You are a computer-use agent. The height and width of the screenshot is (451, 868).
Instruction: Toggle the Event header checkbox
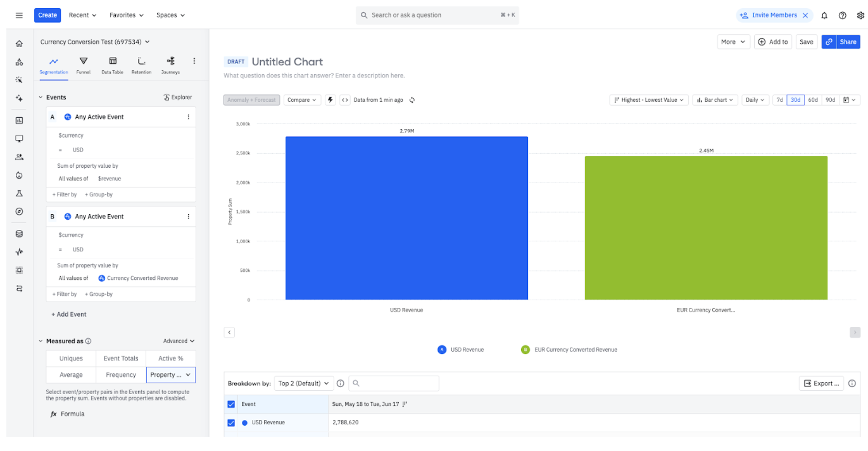tap(231, 404)
